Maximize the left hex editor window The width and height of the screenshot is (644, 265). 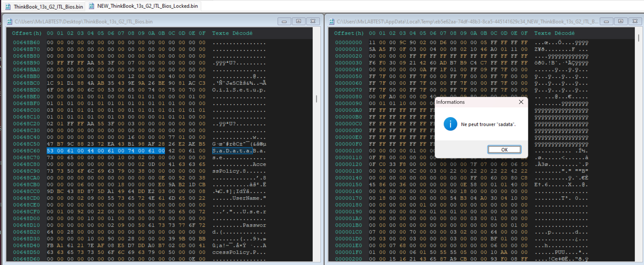click(299, 21)
